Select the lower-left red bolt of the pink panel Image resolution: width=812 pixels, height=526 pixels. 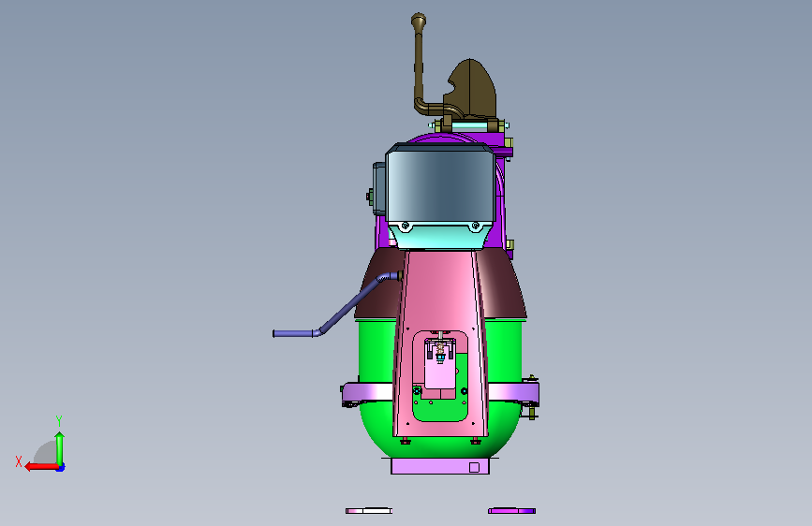pyautogui.click(x=405, y=441)
